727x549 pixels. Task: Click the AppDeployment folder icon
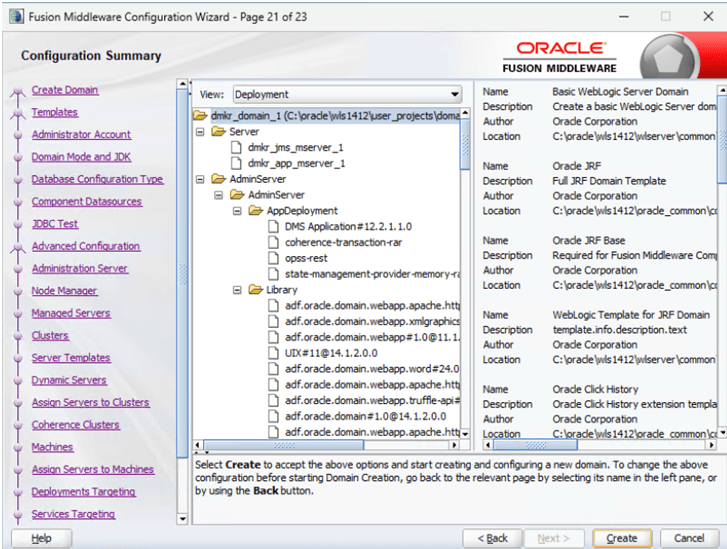click(x=255, y=211)
